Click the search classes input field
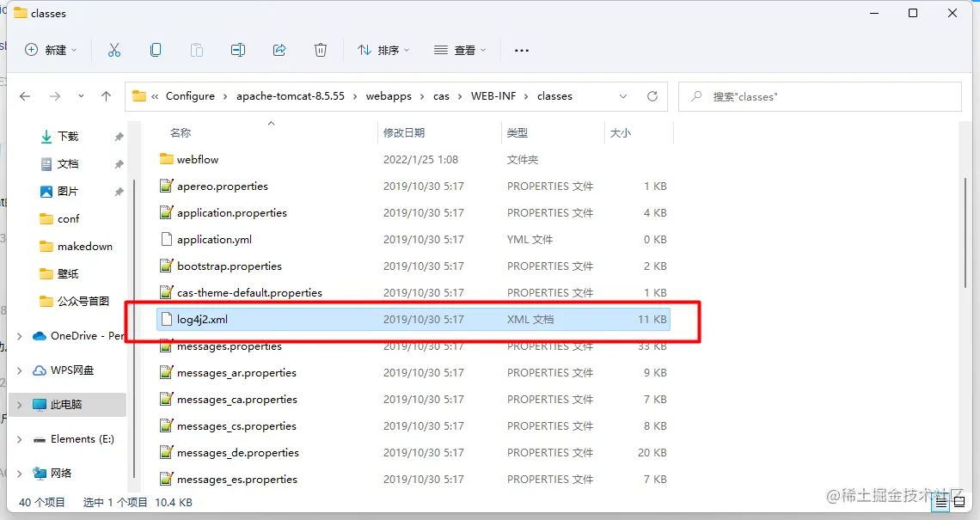This screenshot has height=520, width=980. point(820,96)
